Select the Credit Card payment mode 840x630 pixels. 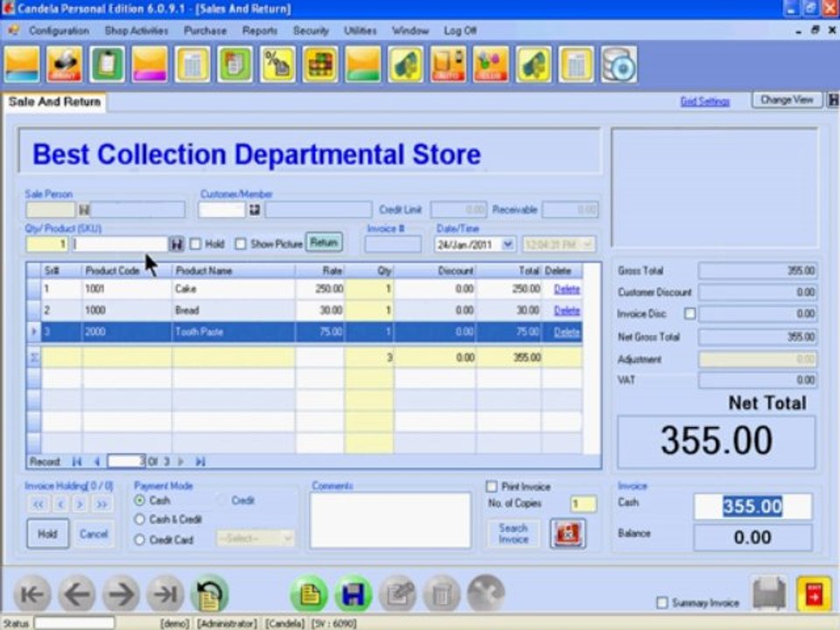pos(140,540)
